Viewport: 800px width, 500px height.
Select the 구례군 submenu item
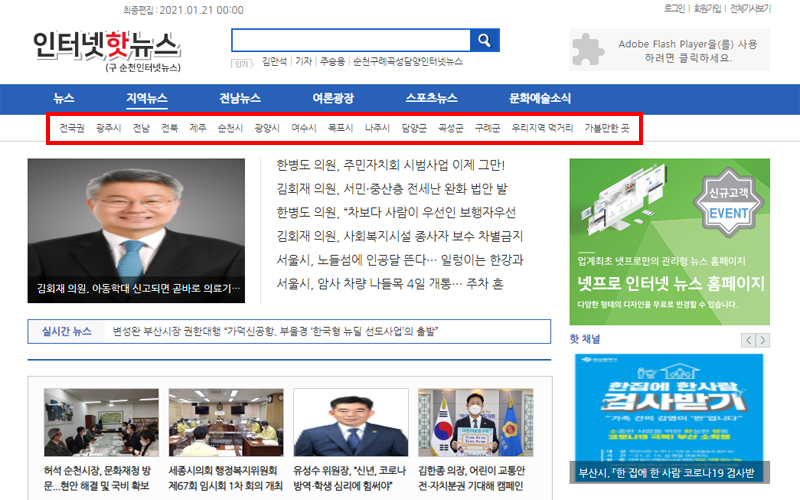487,128
